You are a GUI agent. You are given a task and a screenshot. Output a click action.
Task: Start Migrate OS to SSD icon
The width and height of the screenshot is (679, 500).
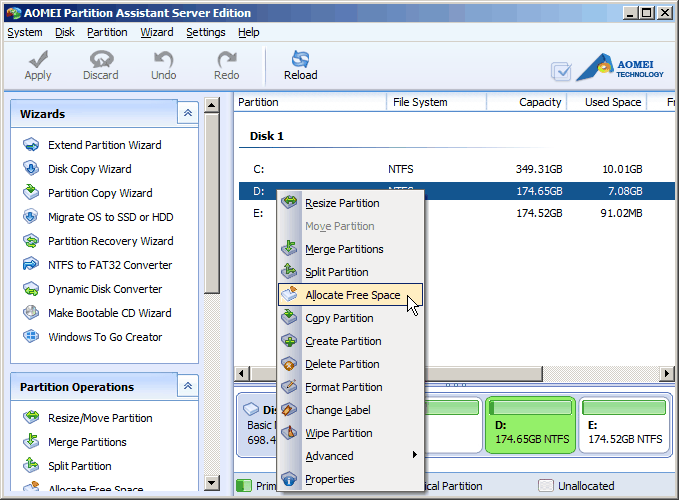coord(31,216)
